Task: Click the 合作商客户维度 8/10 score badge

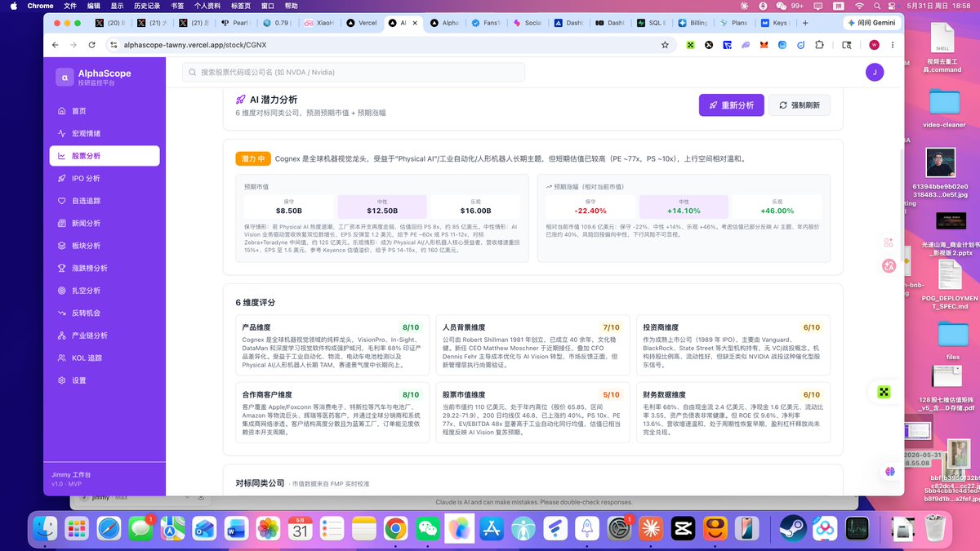Action: coord(410,395)
